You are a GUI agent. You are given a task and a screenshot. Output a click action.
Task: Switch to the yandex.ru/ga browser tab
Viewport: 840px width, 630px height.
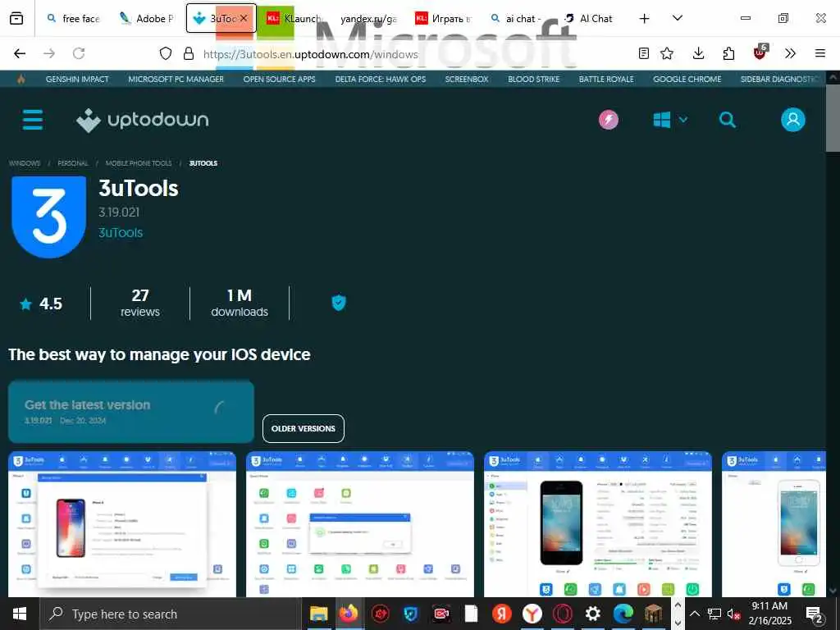pos(367,18)
